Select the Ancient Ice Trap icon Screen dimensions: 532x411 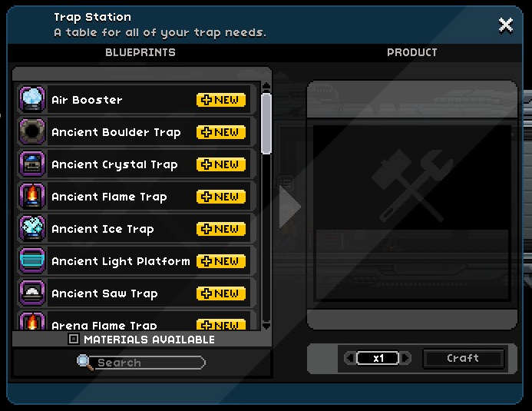pos(32,229)
